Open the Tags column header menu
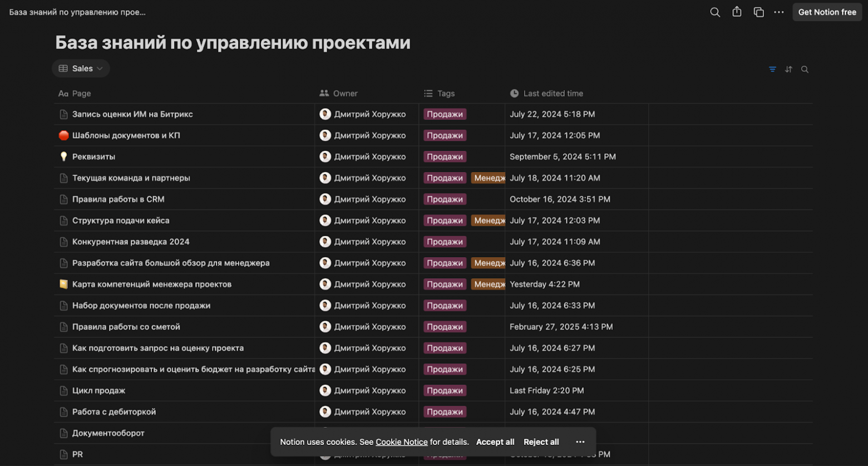 click(x=440, y=93)
